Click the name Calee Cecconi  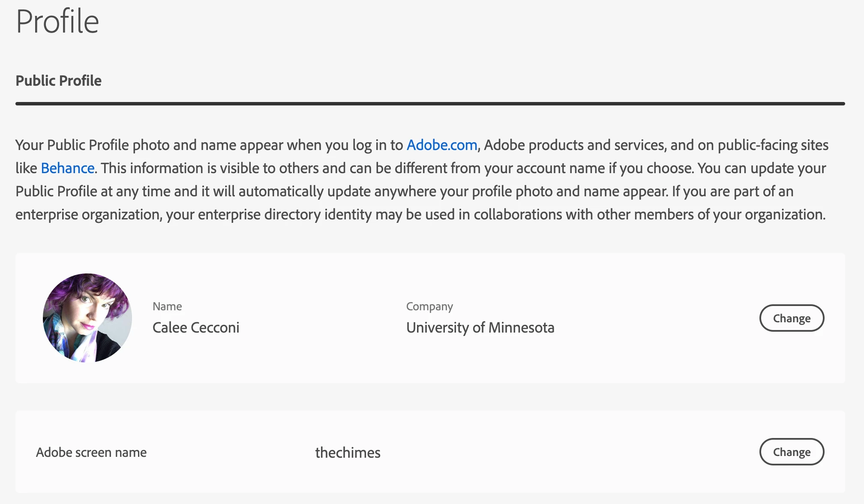(196, 327)
